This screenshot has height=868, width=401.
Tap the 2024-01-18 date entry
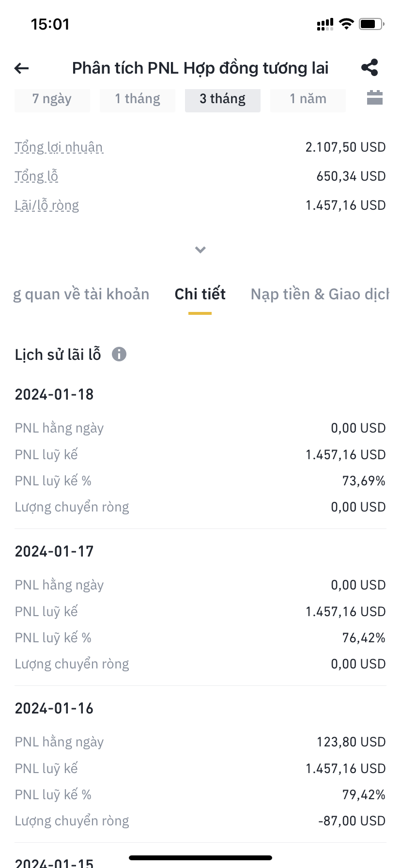tap(54, 395)
